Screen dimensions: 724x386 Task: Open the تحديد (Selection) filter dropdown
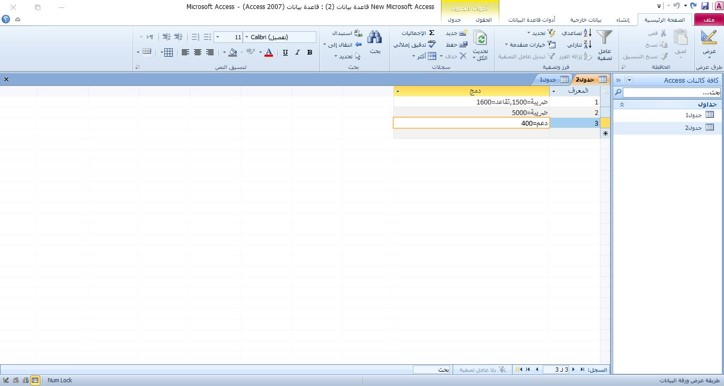pyautogui.click(x=542, y=33)
